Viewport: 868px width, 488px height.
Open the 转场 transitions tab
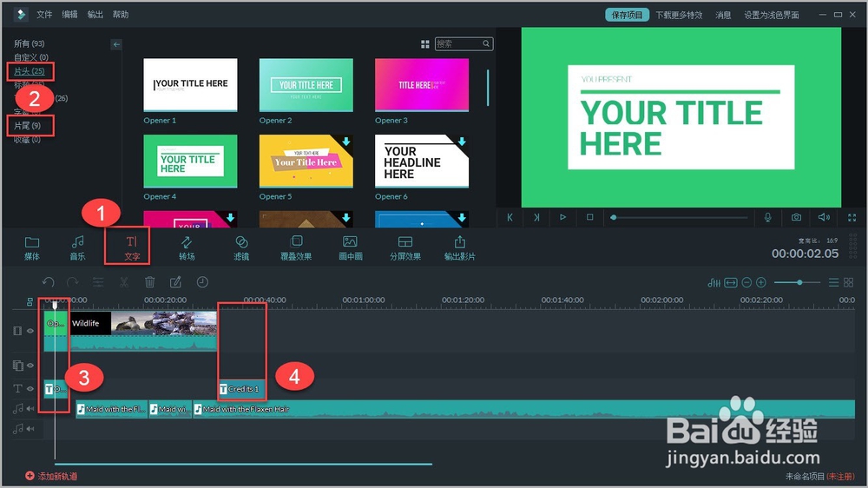[187, 247]
